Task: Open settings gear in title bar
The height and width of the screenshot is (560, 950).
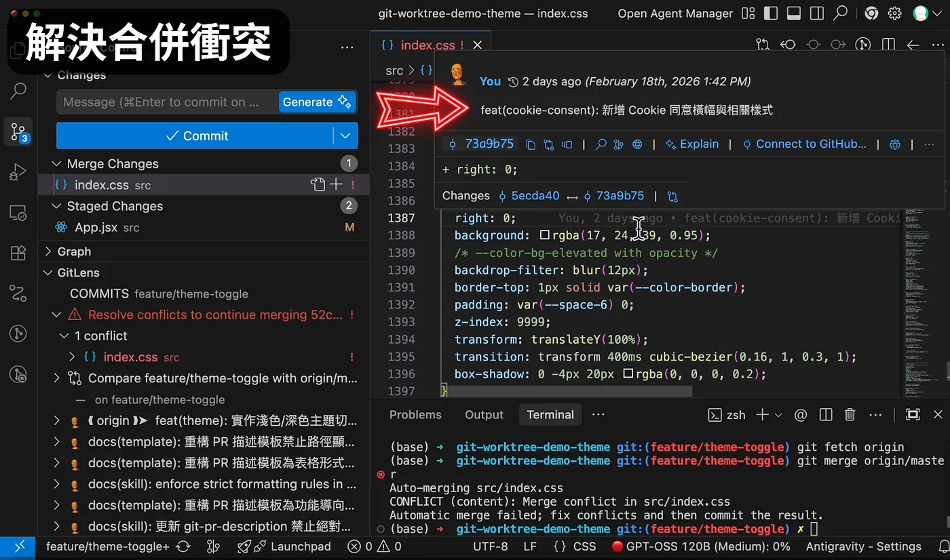Action: (x=894, y=14)
